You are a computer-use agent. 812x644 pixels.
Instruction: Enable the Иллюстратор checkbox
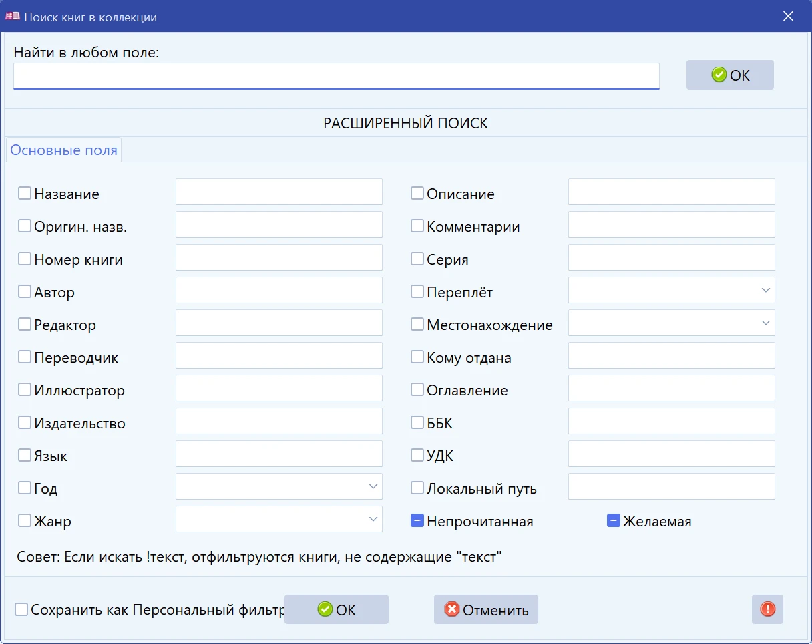(25, 390)
